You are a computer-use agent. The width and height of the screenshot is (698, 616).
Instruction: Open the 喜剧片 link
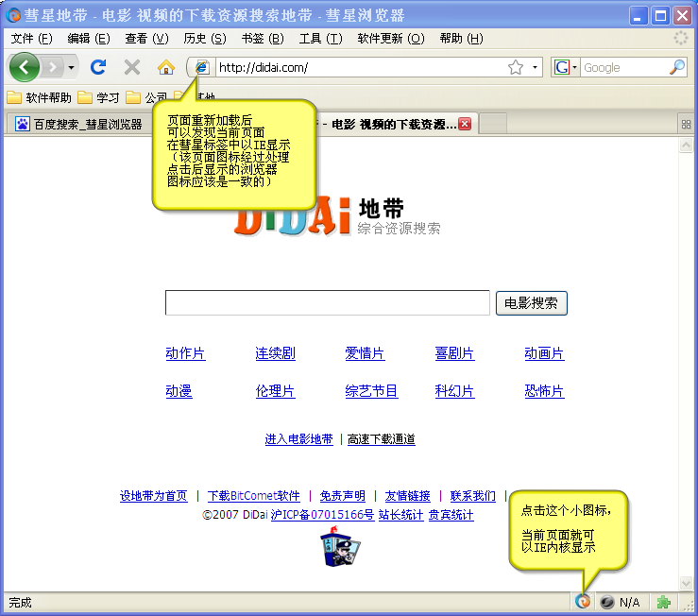pos(454,353)
